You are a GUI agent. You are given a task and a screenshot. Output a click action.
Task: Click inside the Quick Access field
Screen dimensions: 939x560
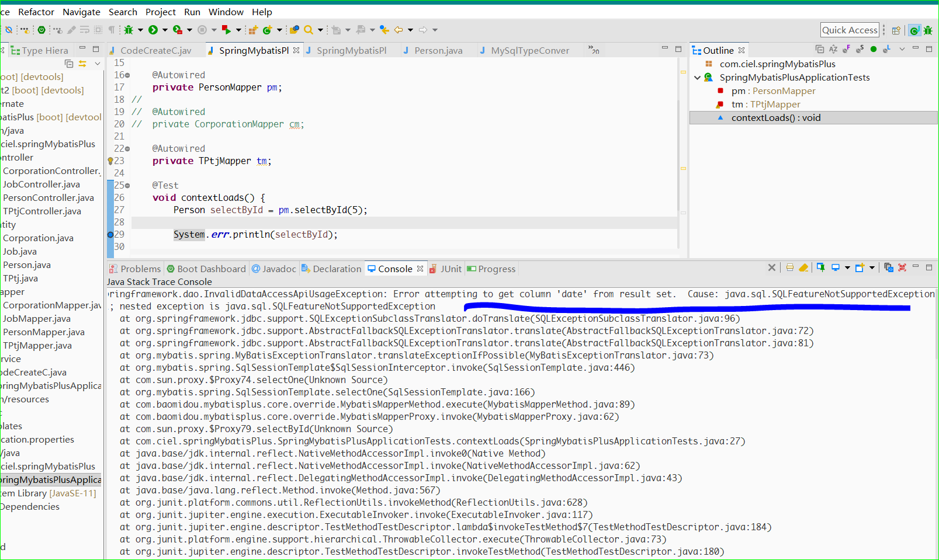coord(849,29)
